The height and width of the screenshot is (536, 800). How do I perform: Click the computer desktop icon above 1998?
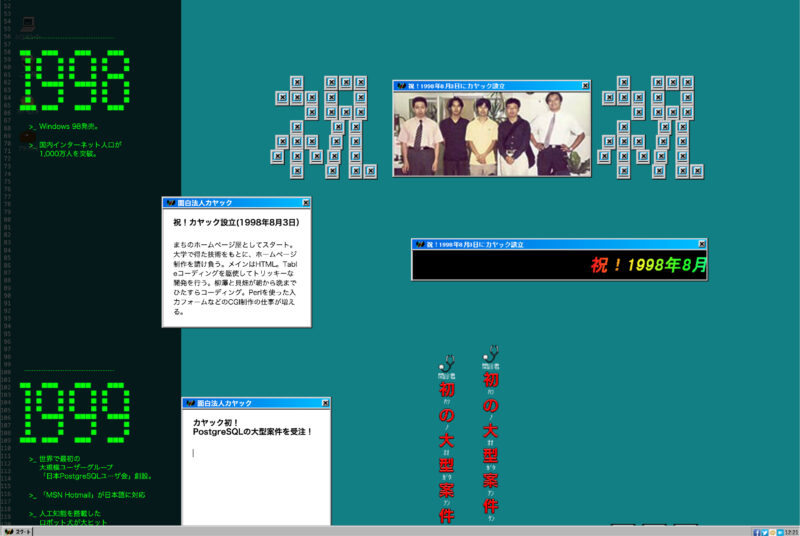(27, 24)
